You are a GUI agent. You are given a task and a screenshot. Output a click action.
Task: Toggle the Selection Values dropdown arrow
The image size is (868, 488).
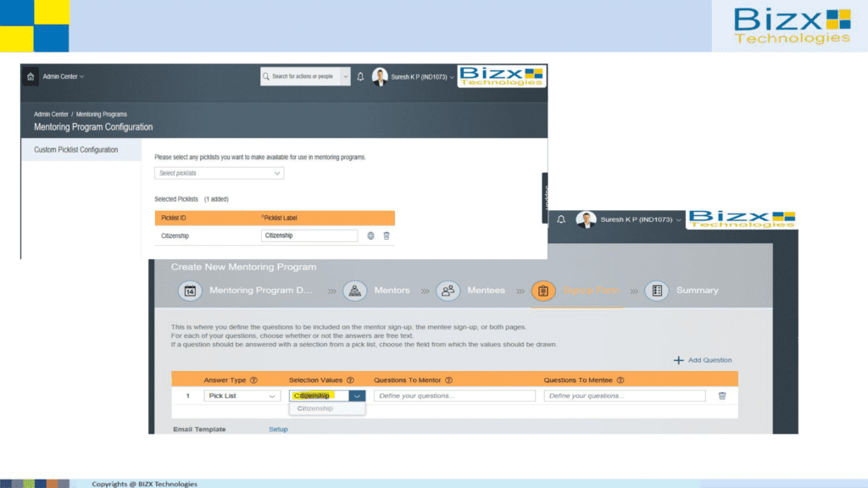pyautogui.click(x=357, y=396)
